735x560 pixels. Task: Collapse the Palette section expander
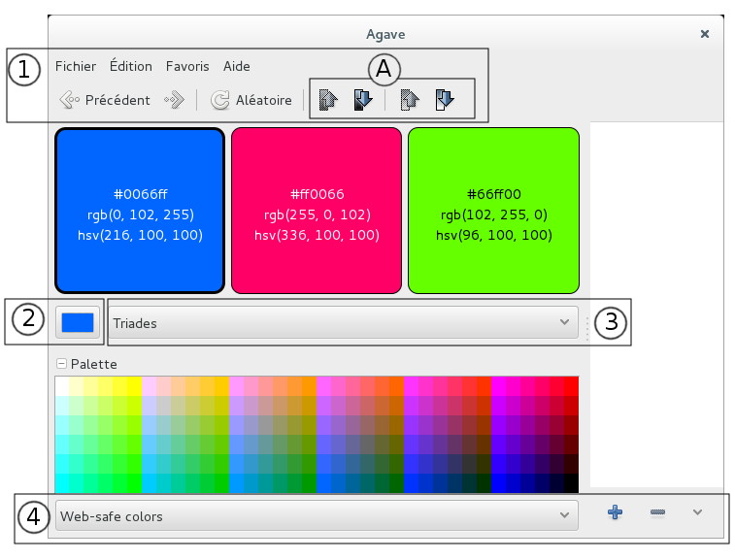coord(62,364)
